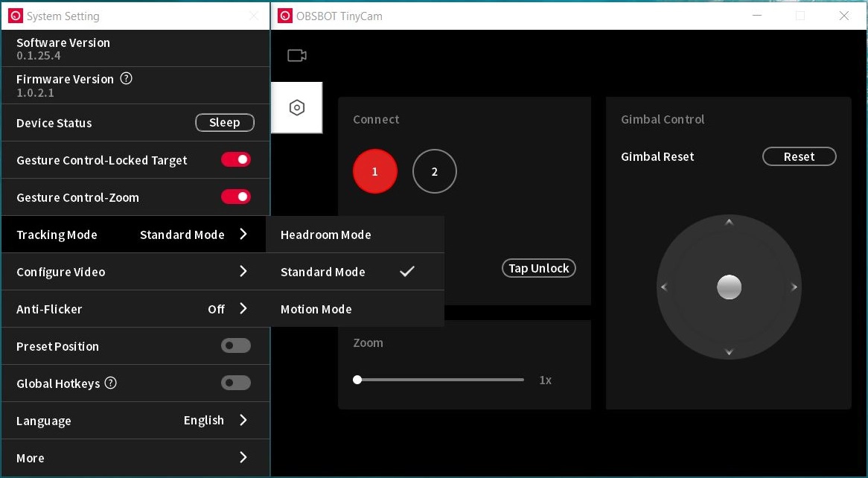This screenshot has height=478, width=868.
Task: Tilt gimbal up with the up arrow
Action: click(729, 223)
